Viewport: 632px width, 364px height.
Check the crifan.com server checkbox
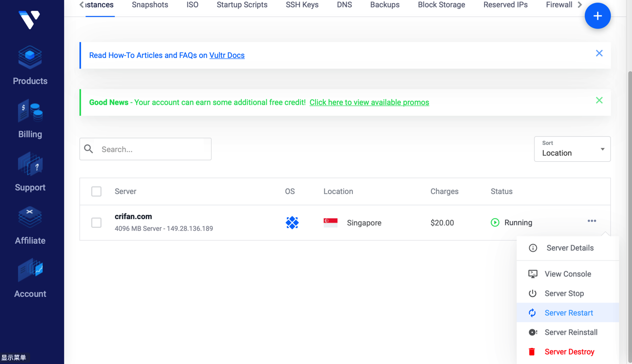(96, 223)
